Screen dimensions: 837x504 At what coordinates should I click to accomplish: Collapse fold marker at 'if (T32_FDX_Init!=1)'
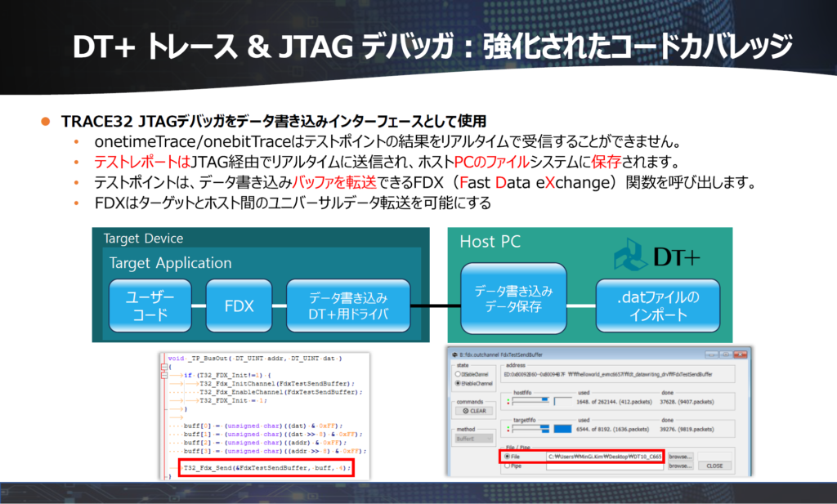point(163,375)
